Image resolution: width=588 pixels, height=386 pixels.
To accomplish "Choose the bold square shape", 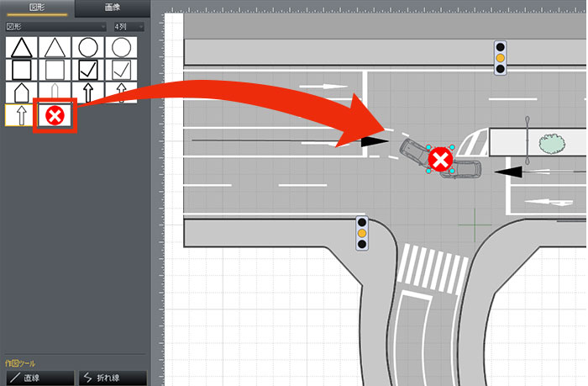I will point(21,69).
